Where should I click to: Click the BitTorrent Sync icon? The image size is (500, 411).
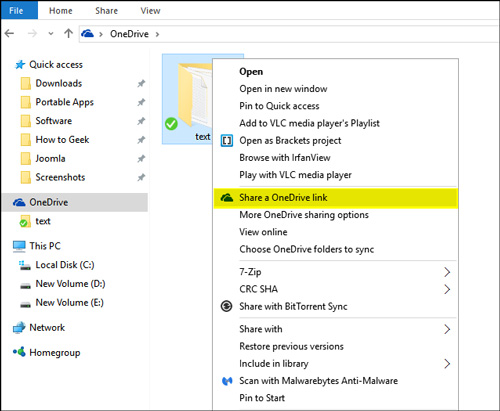coord(227,306)
